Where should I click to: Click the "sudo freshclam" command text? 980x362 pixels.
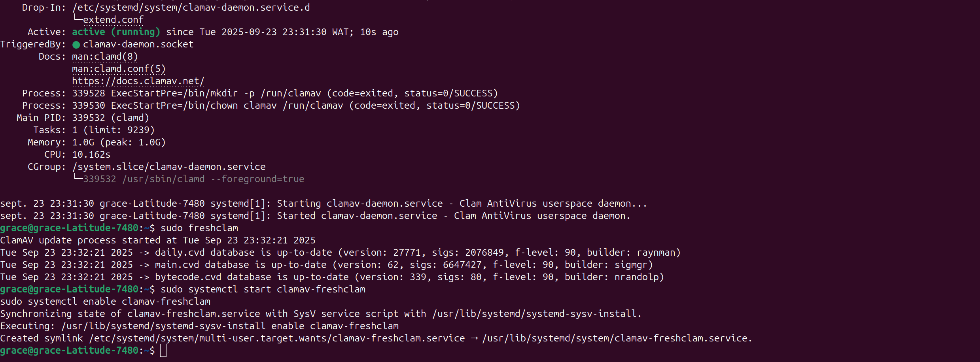[x=199, y=228]
